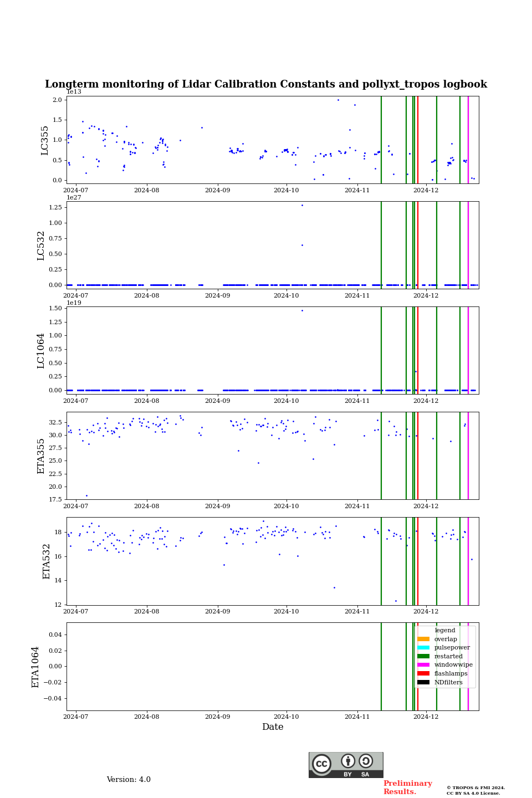Click the 'restarted' legend label
The height and width of the screenshot is (798, 532).
click(x=448, y=656)
